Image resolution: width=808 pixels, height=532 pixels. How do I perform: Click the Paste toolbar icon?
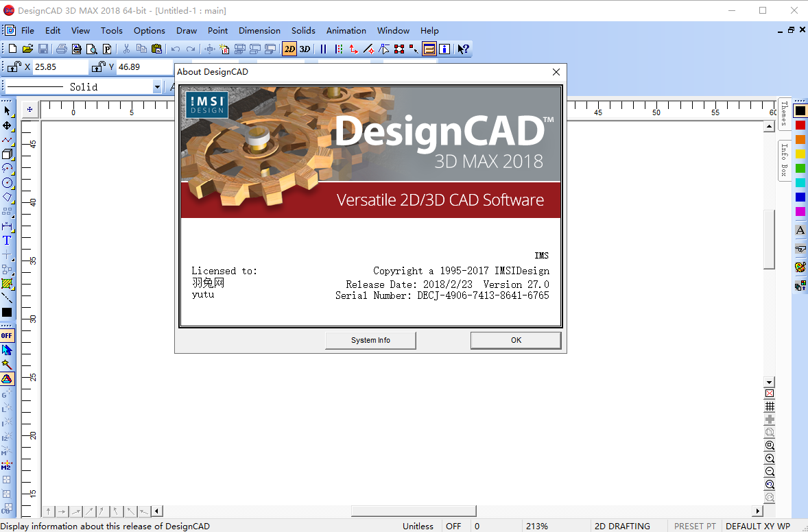click(156, 49)
